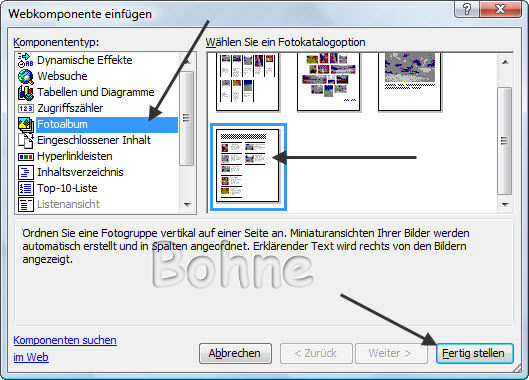This screenshot has height=380, width=529.
Task: Select the vertical photo layout thumbnail
Action: pyautogui.click(x=248, y=166)
